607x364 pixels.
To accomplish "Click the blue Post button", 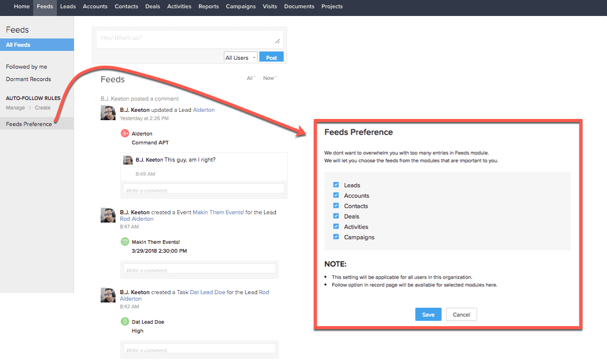I will (271, 57).
